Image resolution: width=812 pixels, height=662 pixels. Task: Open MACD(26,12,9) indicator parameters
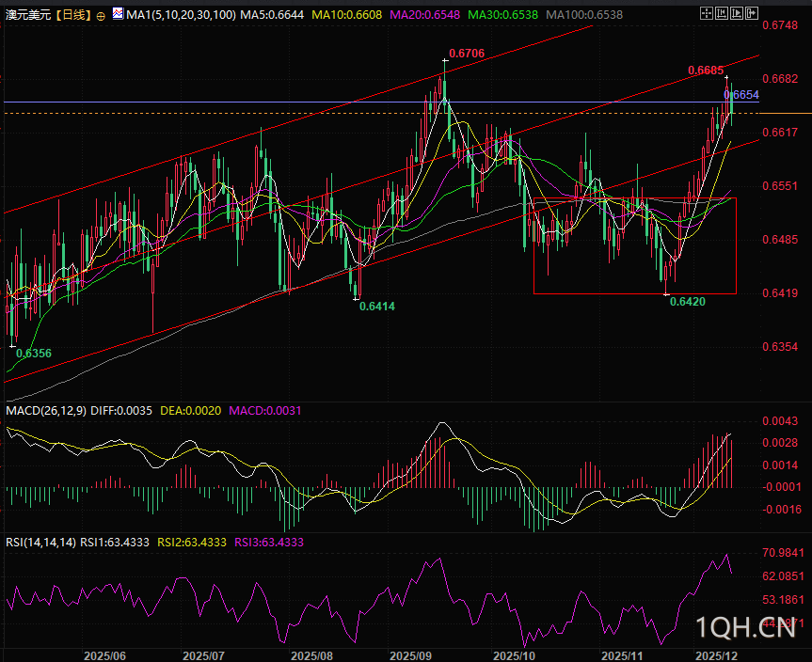coord(46,411)
